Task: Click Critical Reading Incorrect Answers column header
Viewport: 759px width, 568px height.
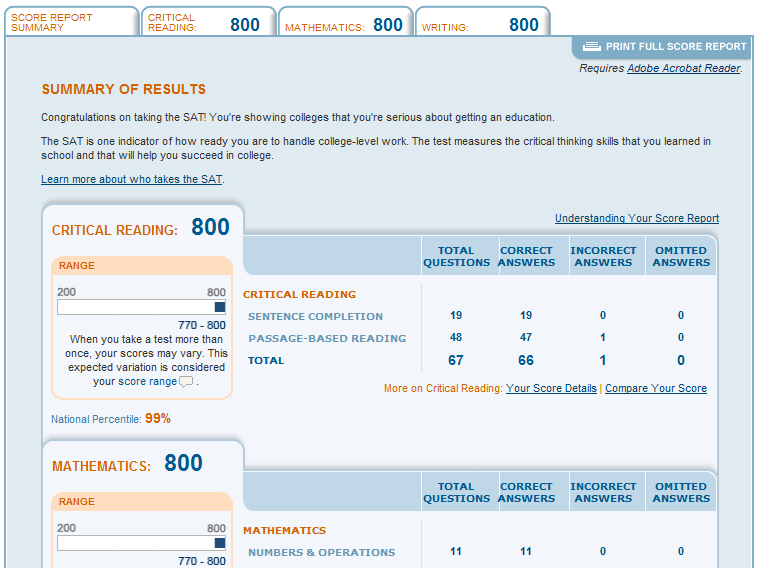Action: 603,256
